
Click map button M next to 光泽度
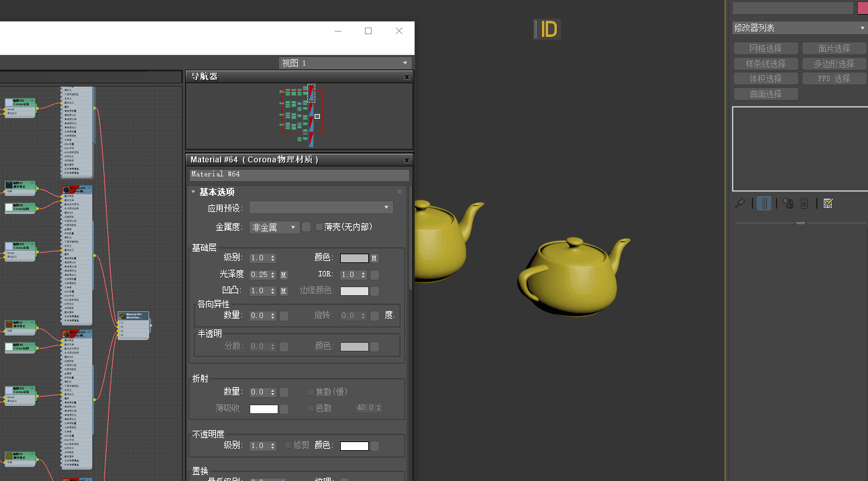point(284,274)
